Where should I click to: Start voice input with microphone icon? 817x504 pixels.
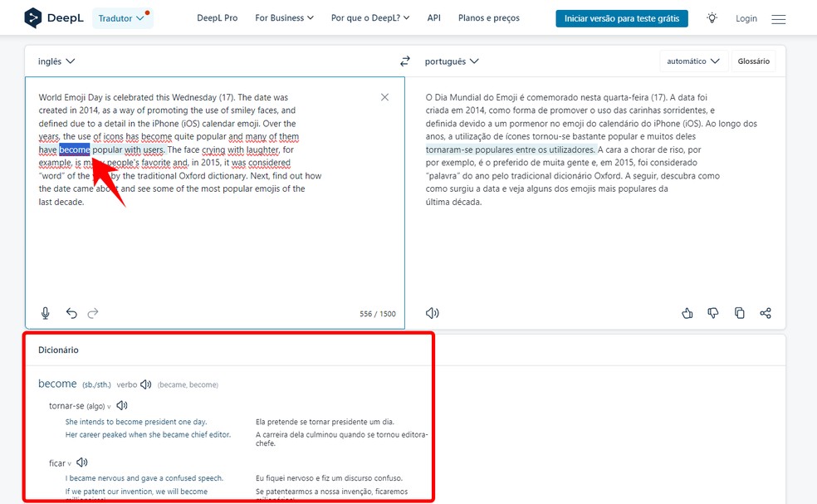pyautogui.click(x=46, y=313)
